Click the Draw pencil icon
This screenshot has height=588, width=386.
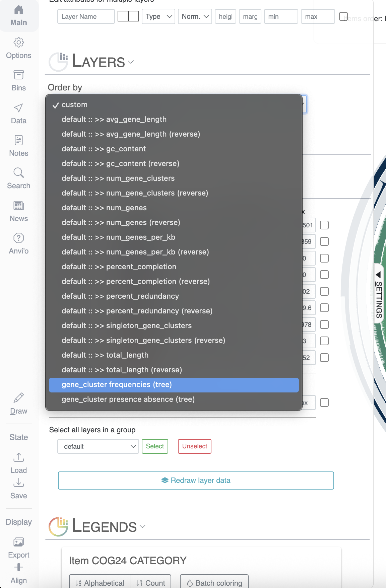(18, 398)
